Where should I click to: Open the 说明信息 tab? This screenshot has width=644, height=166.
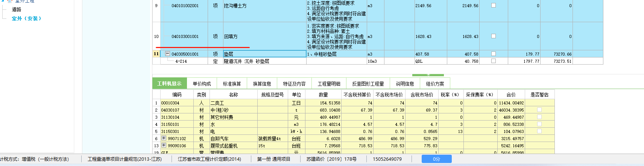pos(405,83)
